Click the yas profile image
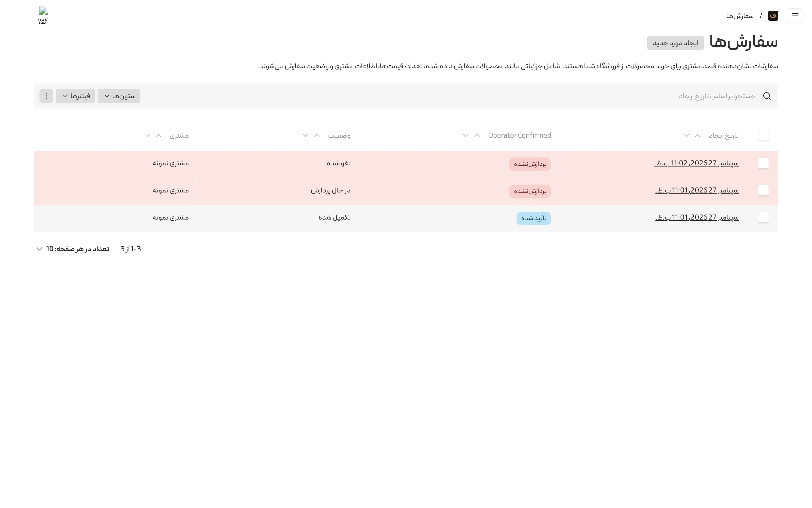The width and height of the screenshot is (812, 508). (43, 15)
